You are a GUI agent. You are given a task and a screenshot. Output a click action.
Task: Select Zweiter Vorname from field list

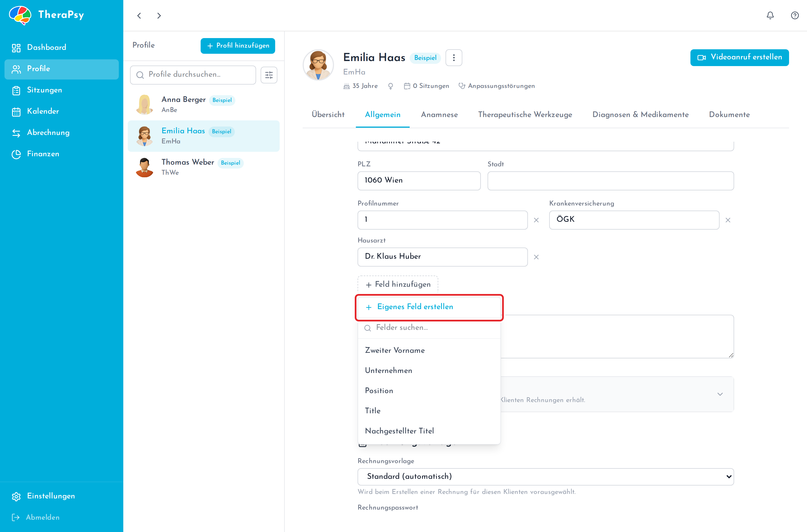429,351
